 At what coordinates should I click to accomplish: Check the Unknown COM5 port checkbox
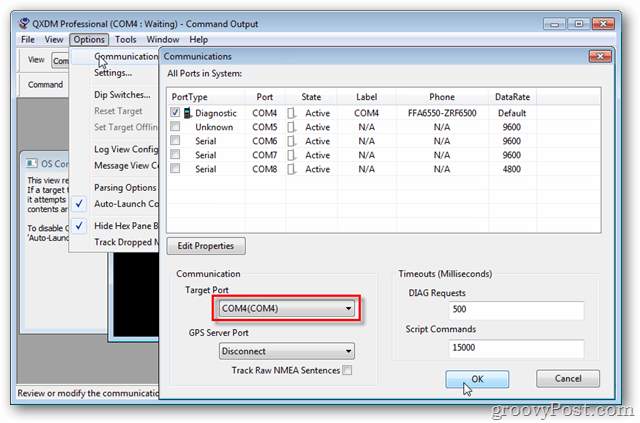tap(175, 126)
